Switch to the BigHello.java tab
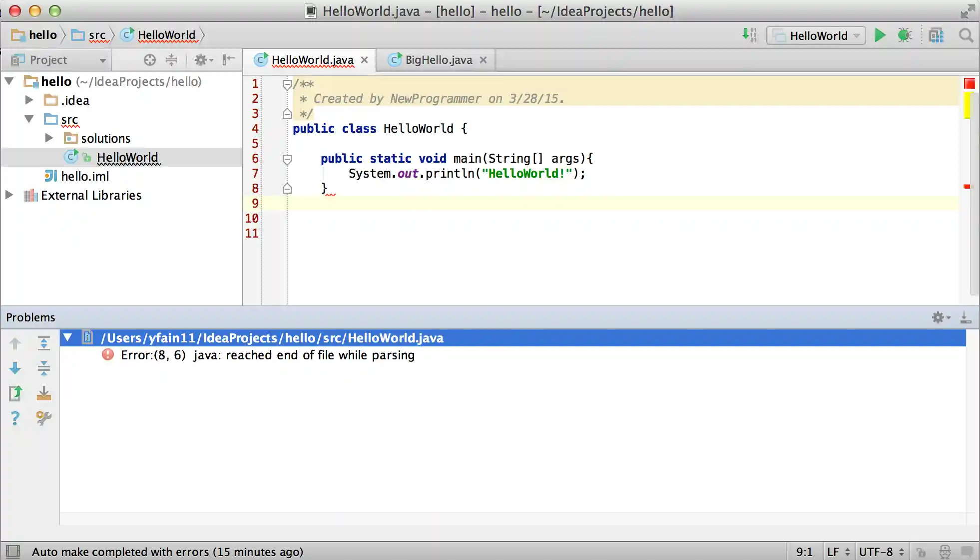The image size is (980, 560). coord(438,60)
